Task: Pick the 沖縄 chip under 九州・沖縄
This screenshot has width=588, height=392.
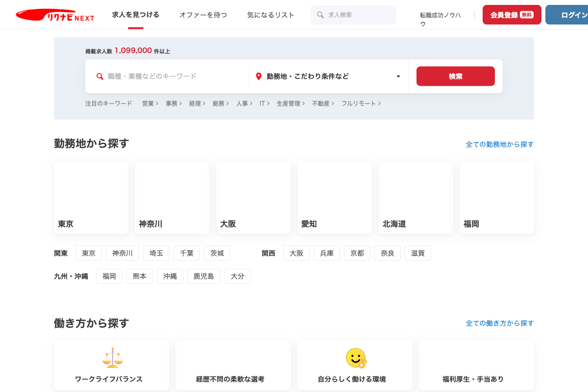Action: tap(170, 276)
